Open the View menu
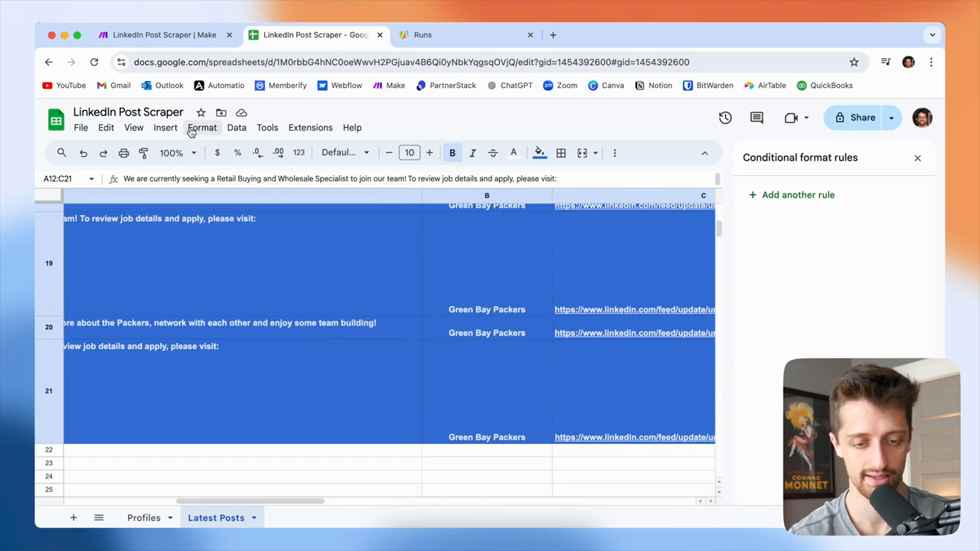Screen dimensions: 980x551 (134, 128)
